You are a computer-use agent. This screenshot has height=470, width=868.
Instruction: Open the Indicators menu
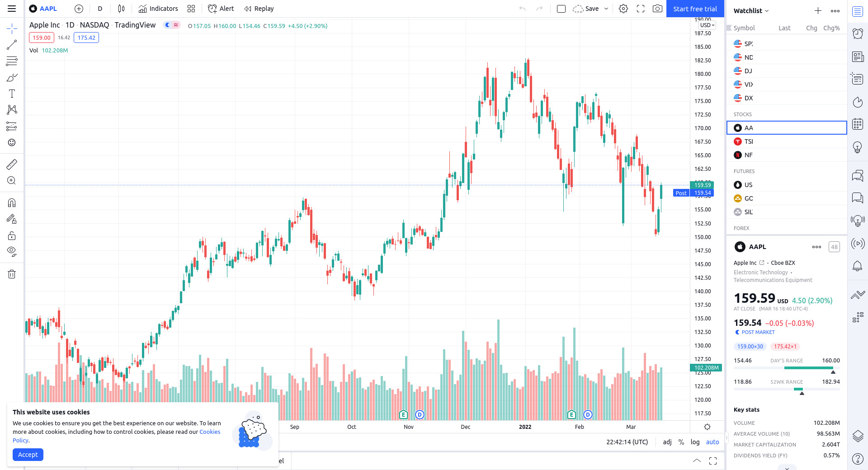coord(158,9)
